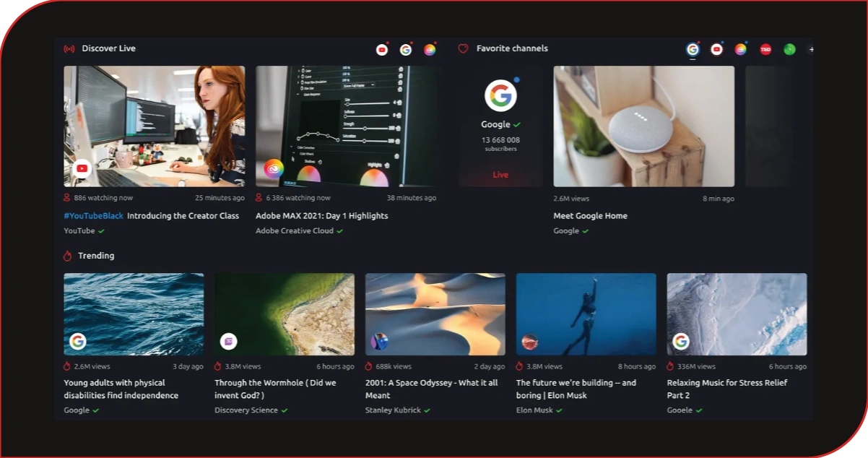Open the Adobe MAX 2021 video thumbnail
868x458 pixels.
click(346, 126)
